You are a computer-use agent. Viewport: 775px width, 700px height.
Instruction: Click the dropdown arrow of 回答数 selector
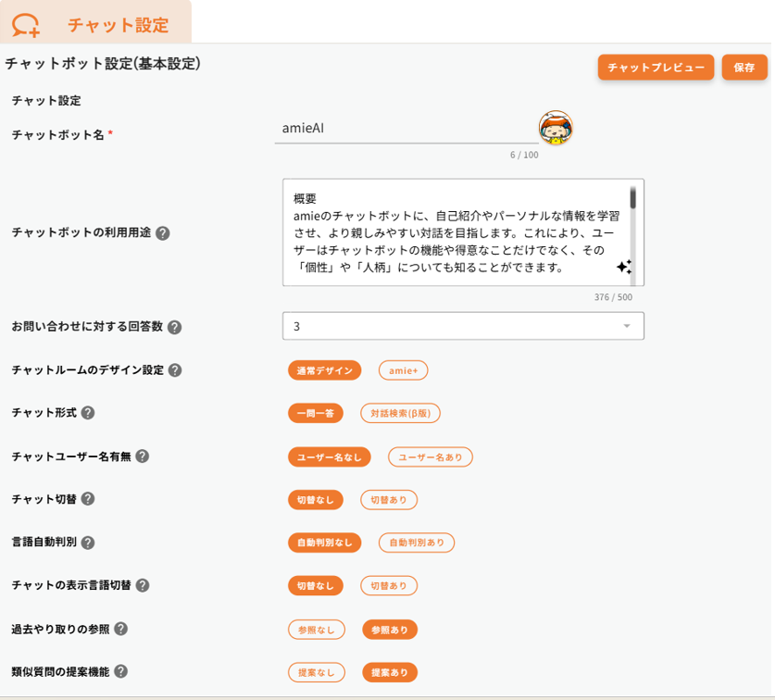[x=627, y=326]
